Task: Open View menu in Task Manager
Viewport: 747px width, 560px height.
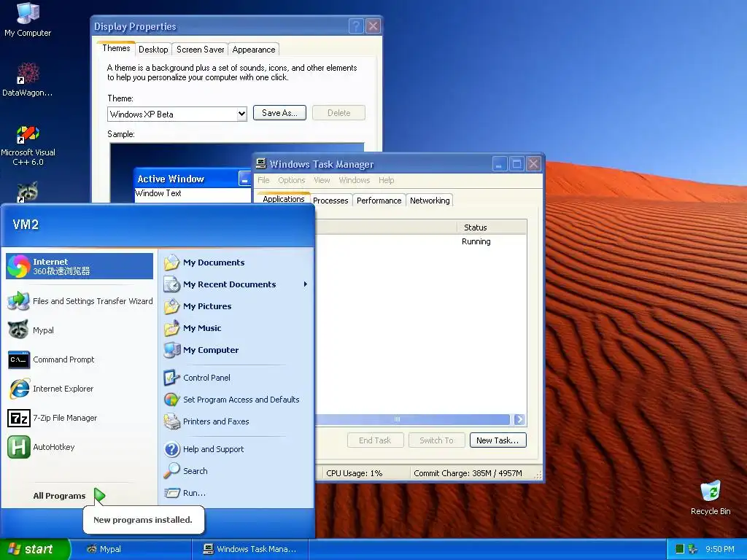Action: (x=322, y=180)
